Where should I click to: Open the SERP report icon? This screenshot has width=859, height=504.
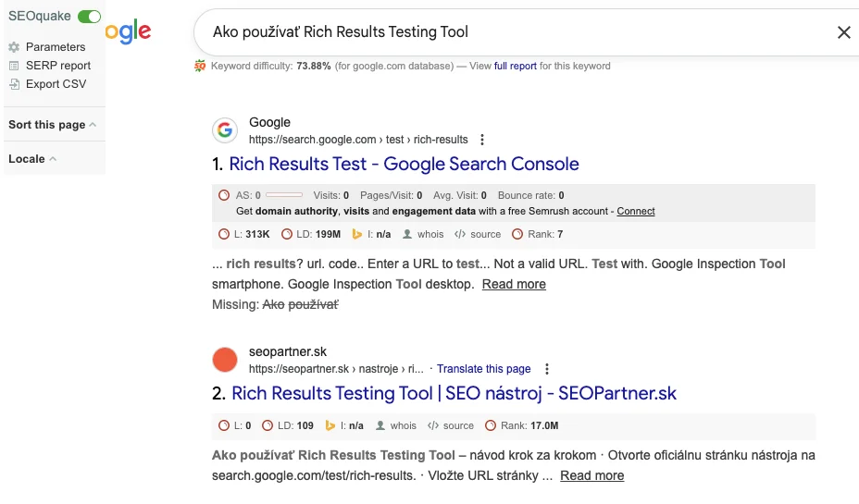click(x=14, y=66)
